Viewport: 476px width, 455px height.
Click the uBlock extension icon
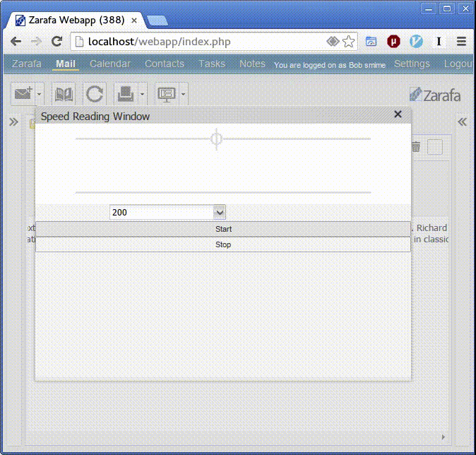(x=393, y=41)
